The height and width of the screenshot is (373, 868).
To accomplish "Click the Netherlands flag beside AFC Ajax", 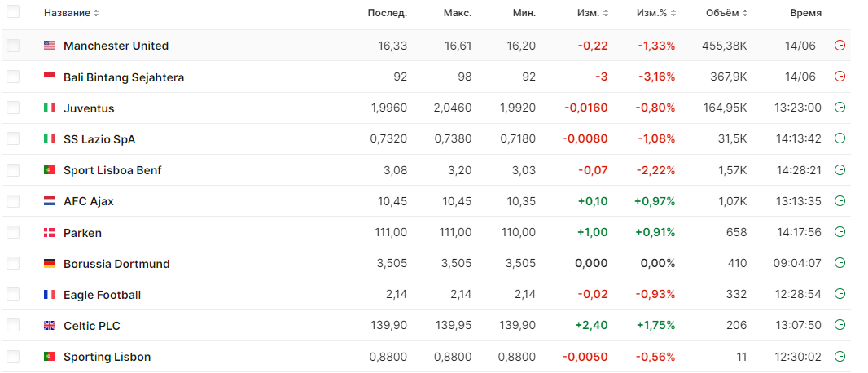I will tap(50, 201).
